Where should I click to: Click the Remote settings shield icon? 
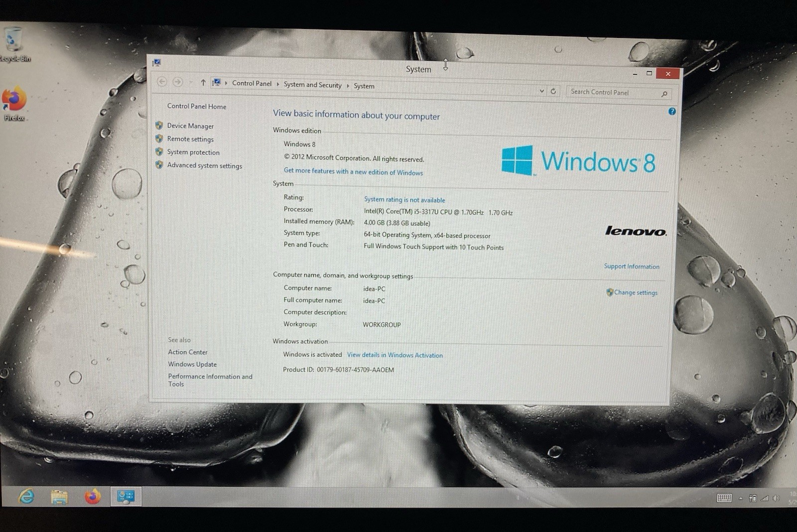159,138
